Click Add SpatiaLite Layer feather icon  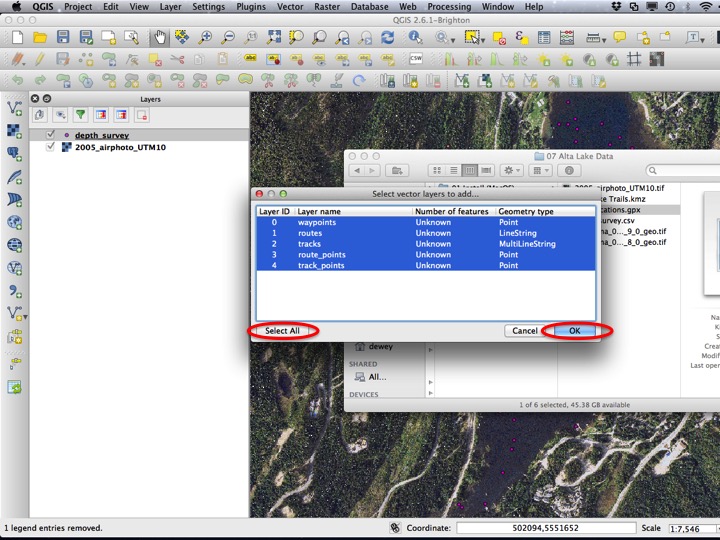15,177
